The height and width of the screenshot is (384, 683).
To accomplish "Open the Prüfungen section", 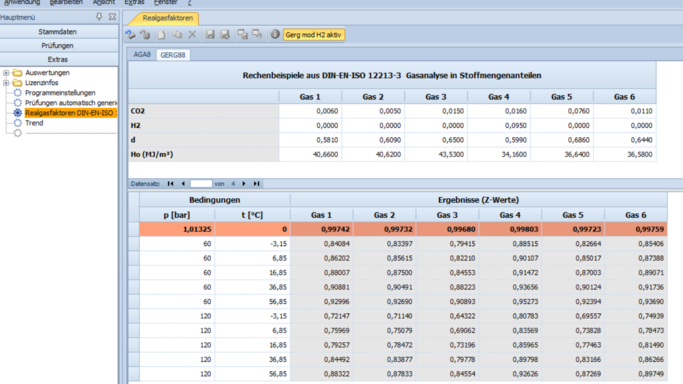I will [58, 46].
